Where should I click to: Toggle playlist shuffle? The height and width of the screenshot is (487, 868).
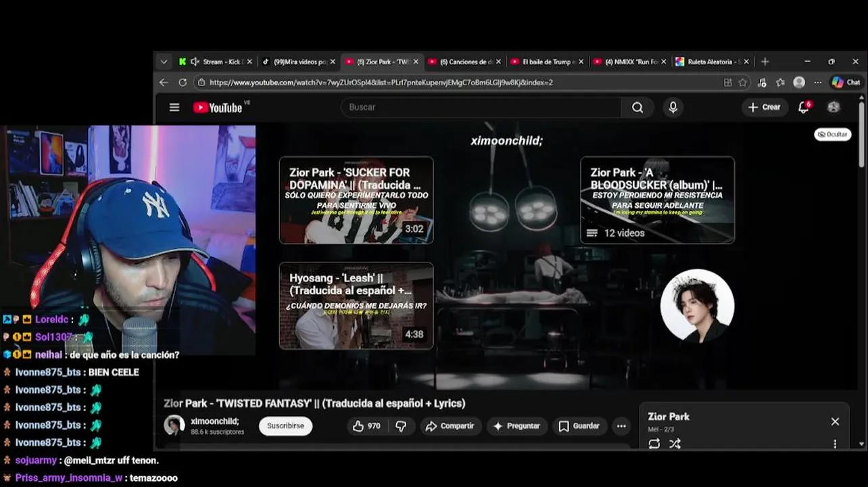click(x=675, y=444)
